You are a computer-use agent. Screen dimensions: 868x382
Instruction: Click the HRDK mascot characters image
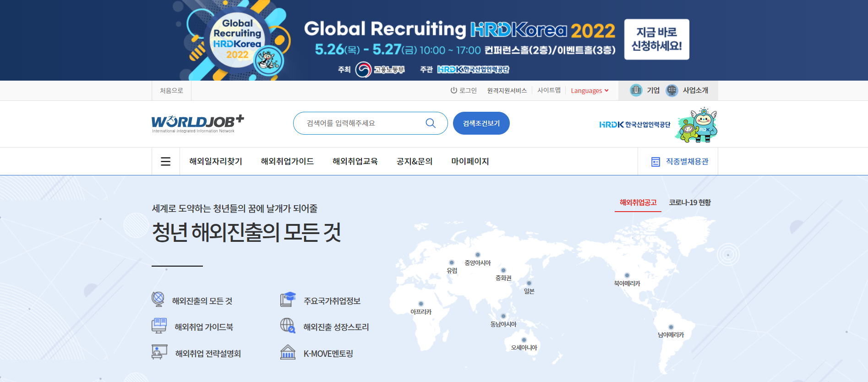tap(696, 125)
